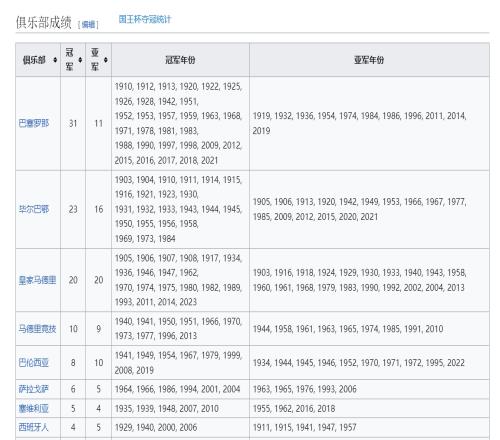Sort table by 俱乐部 column arrows
The width and height of the screenshot is (500, 440).
(55, 60)
